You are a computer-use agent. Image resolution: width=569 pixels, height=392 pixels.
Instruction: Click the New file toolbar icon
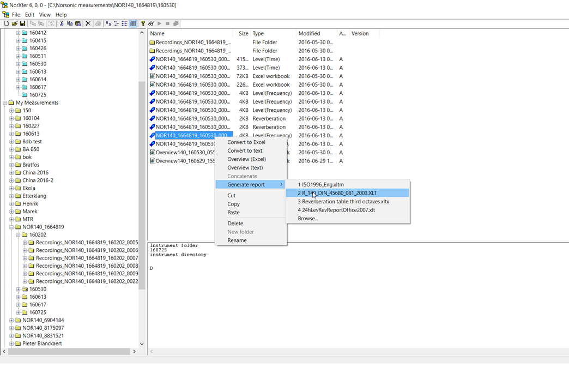coord(6,23)
